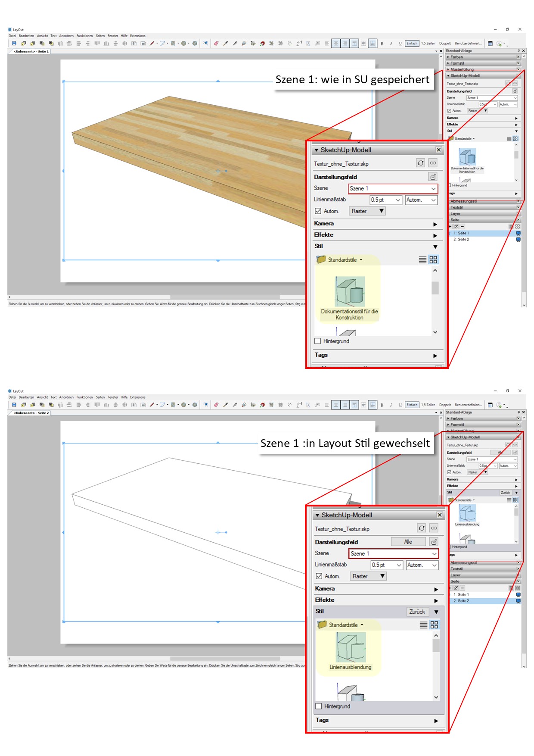Click the Underline icon in the lower window toolbar
This screenshot has width=534, height=756.
pos(400,405)
